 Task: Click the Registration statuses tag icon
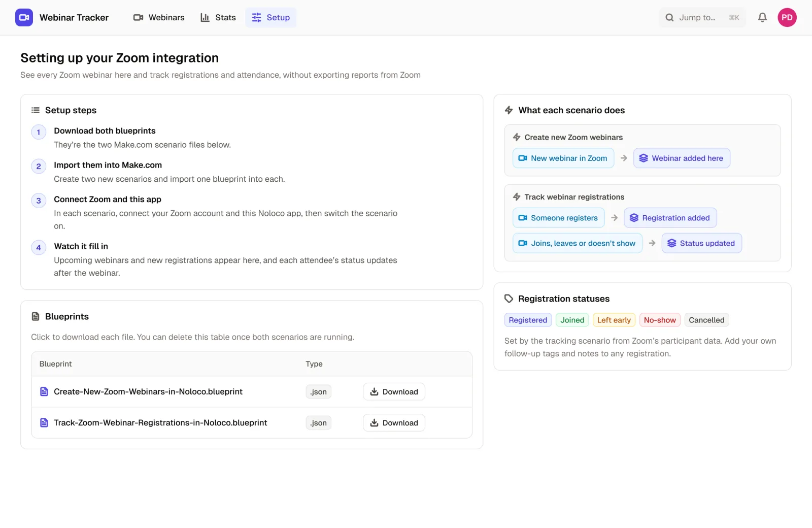pos(509,299)
